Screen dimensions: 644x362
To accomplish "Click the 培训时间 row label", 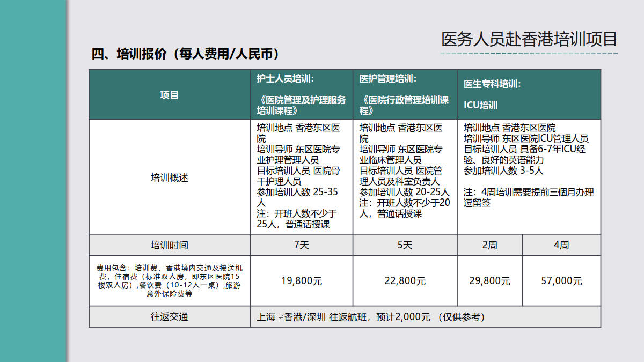I will click(170, 245).
